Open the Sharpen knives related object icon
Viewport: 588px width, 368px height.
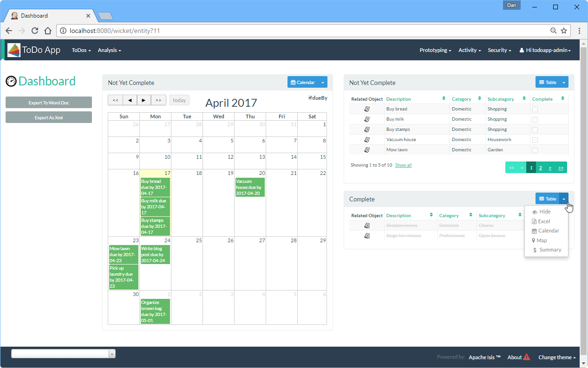[x=367, y=226]
